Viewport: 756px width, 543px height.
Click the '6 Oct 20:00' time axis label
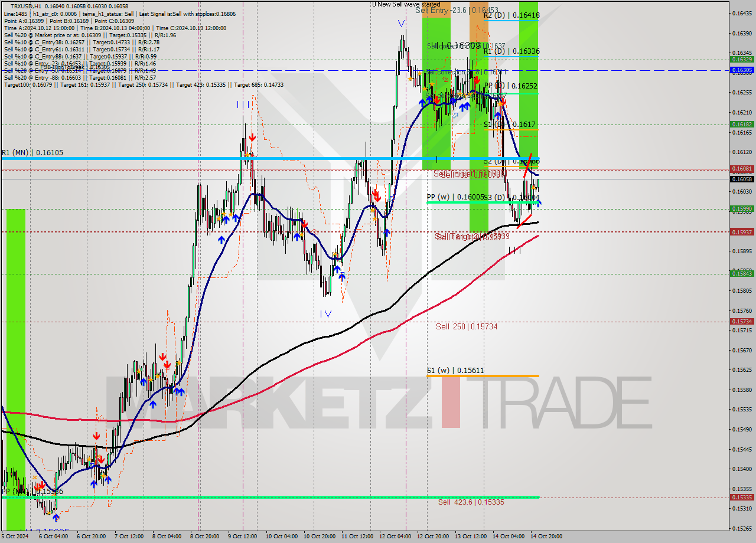(x=90, y=537)
